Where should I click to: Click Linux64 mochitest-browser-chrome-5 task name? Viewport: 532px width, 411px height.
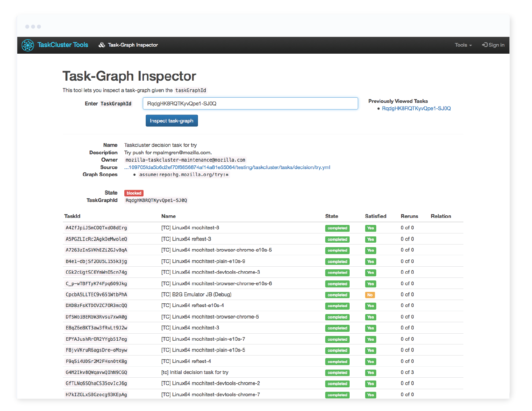210,317
